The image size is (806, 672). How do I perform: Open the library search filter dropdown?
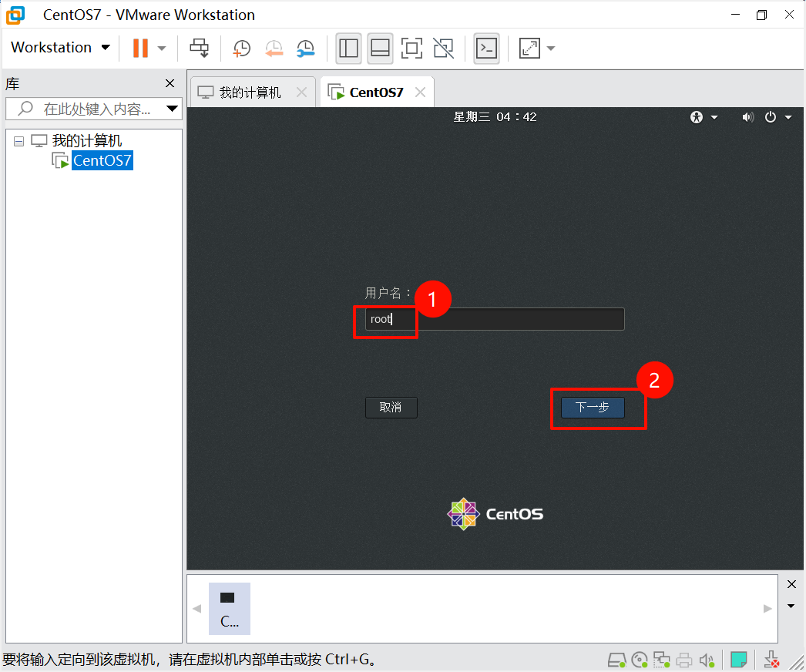[172, 109]
